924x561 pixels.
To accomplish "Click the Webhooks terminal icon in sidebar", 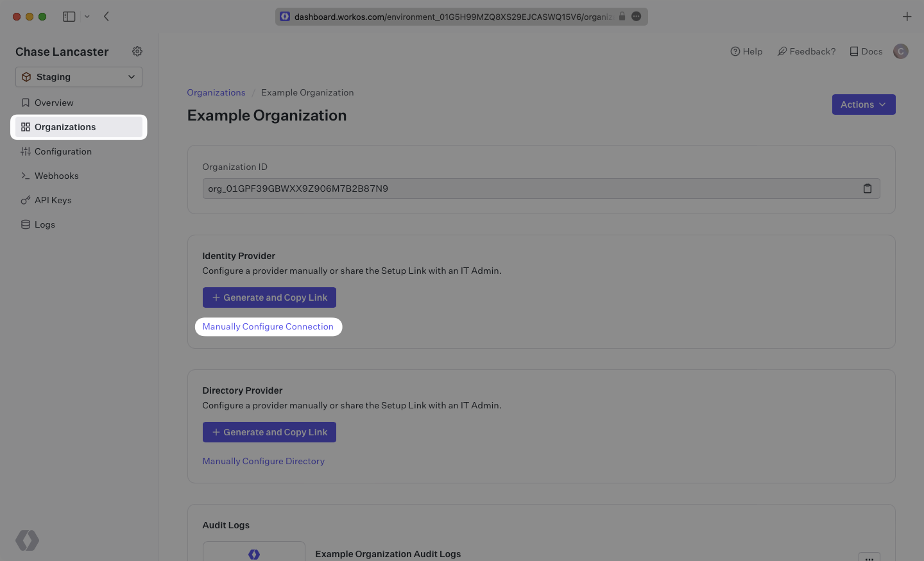I will 26,175.
